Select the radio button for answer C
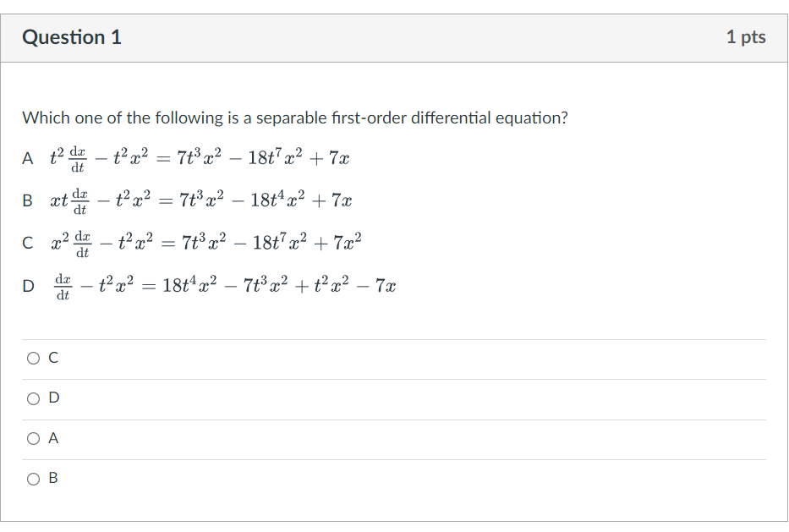This screenshot has height=532, width=789. pyautogui.click(x=32, y=358)
